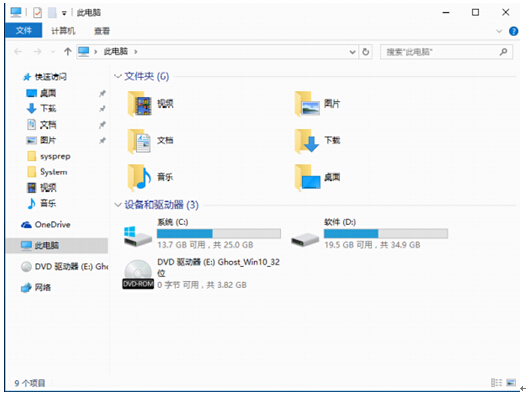The height and width of the screenshot is (395, 526).
Task: Select the 音乐 folder icon
Action: pyautogui.click(x=140, y=177)
